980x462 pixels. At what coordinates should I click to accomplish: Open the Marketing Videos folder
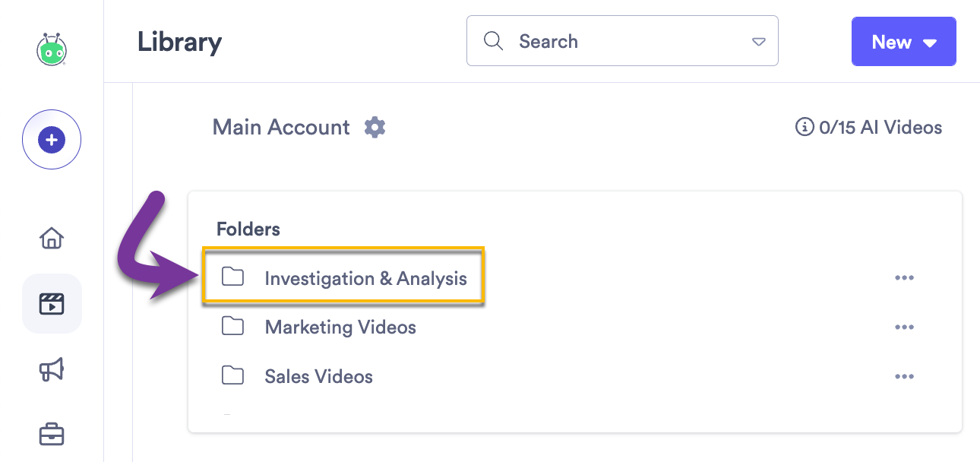click(x=340, y=327)
